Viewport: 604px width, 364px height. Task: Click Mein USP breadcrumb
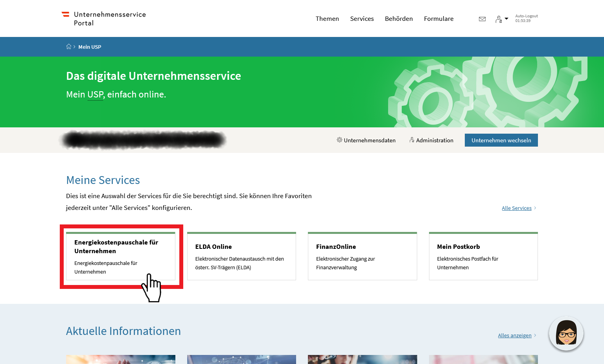90,47
